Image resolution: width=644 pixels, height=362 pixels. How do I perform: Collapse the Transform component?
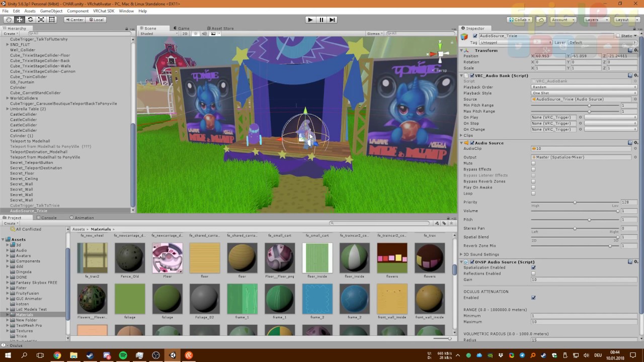tap(462, 50)
